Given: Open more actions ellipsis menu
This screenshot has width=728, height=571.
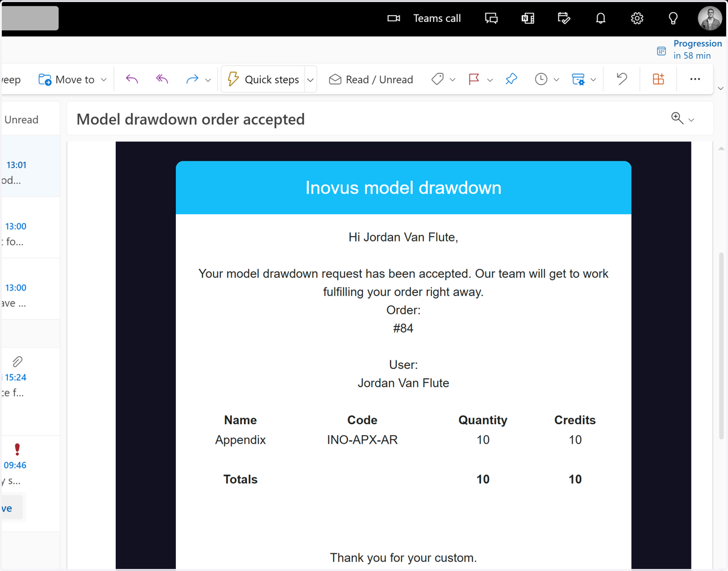Looking at the screenshot, I should point(695,79).
